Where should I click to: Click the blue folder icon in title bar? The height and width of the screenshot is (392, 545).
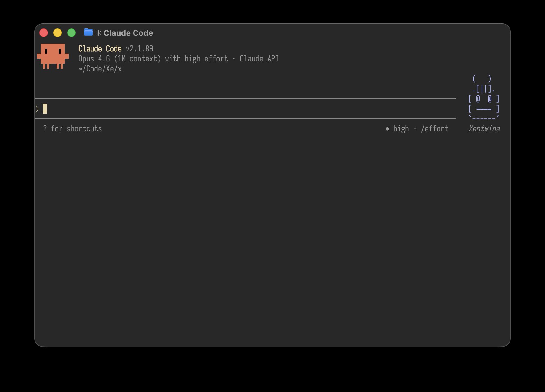click(88, 32)
